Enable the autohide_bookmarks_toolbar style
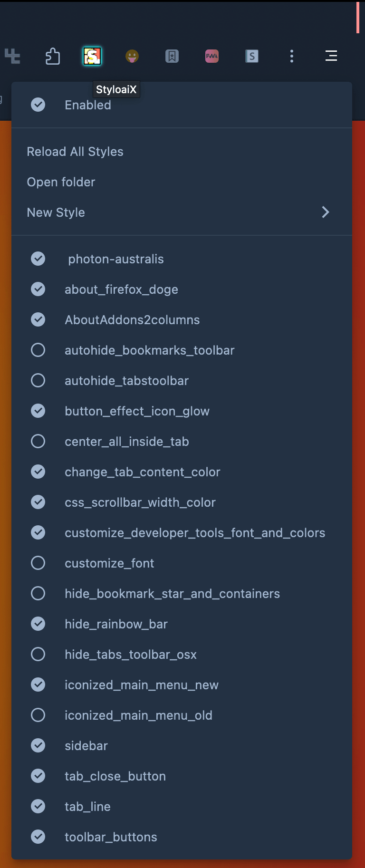 [38, 350]
